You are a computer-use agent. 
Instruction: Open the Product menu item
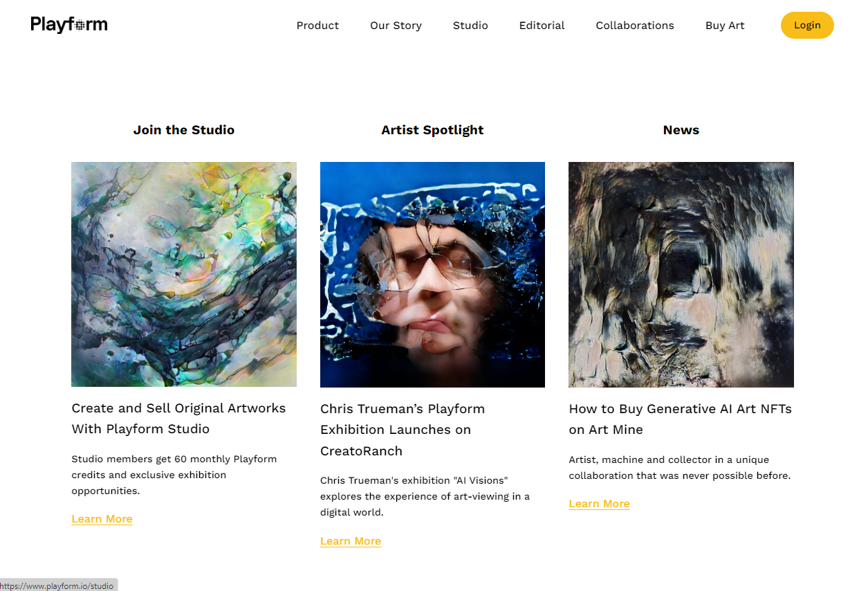coord(317,26)
